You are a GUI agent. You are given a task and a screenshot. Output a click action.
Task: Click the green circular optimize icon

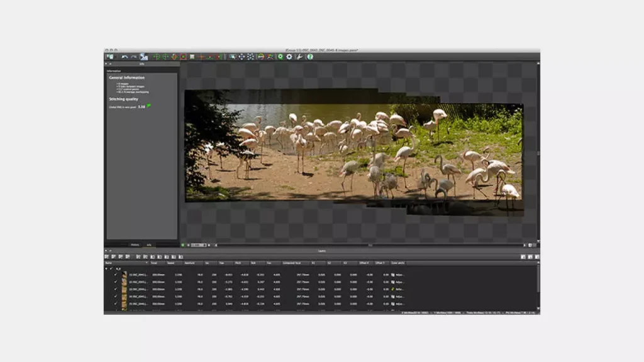click(x=280, y=57)
